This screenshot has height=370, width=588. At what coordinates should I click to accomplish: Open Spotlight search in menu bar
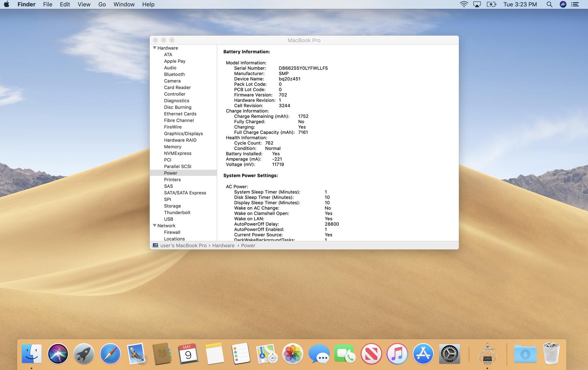pos(549,4)
